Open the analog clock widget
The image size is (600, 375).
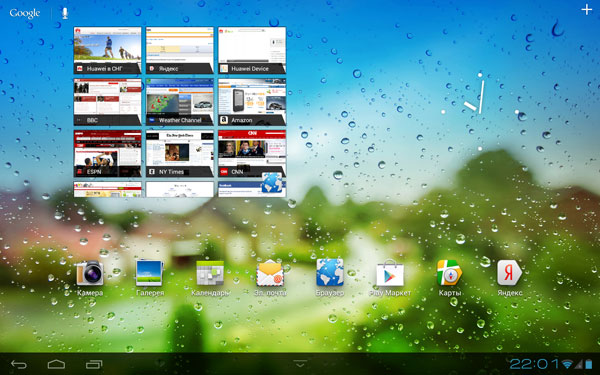[x=480, y=111]
